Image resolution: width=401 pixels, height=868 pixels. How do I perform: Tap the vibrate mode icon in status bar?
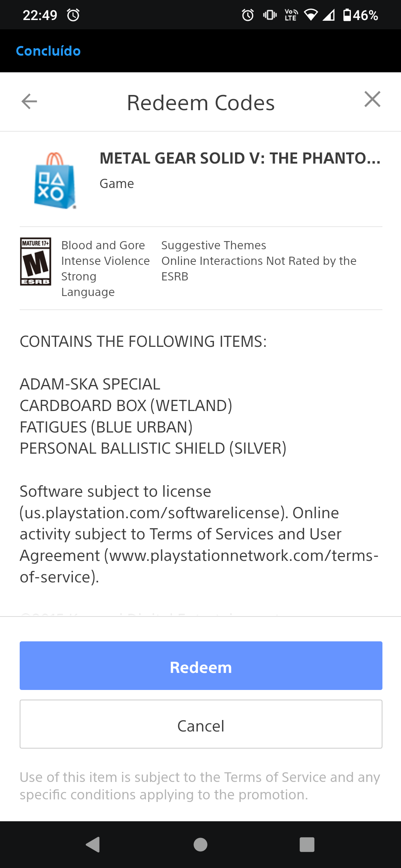(x=270, y=15)
